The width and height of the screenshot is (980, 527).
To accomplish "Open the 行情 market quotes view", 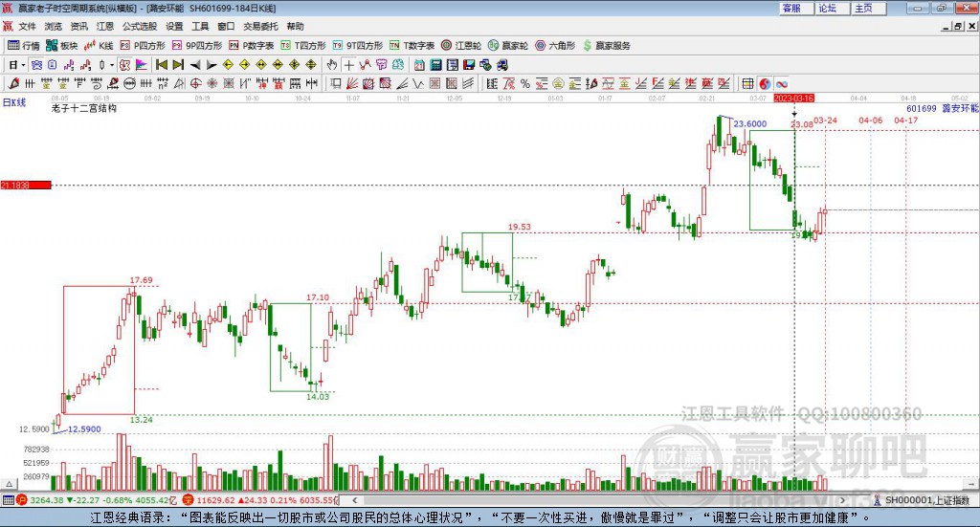I will coord(23,46).
